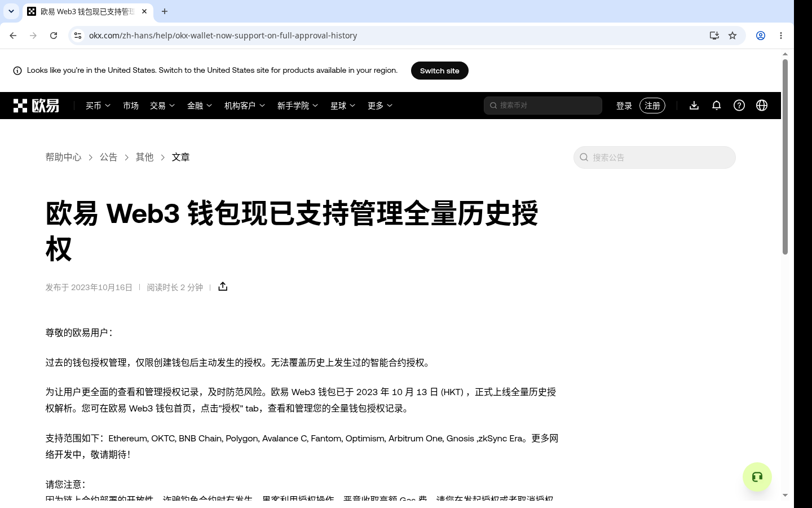The image size is (812, 508).
Task: Go to 公告 breadcrumb
Action: click(109, 157)
